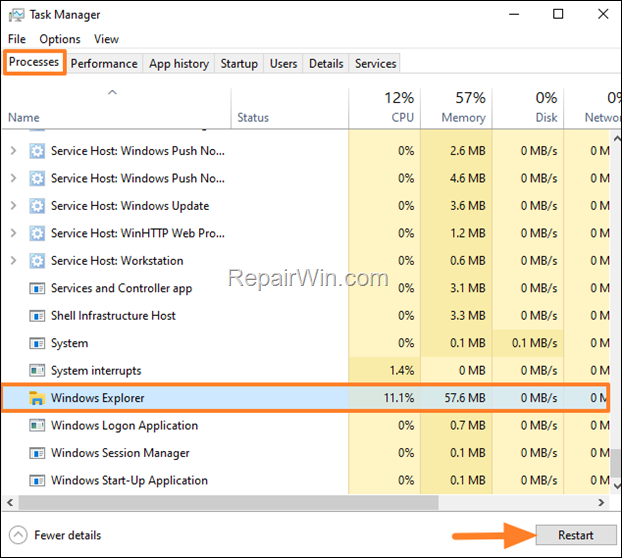
Task: Click the Task Manager title bar icon
Action: tap(16, 15)
